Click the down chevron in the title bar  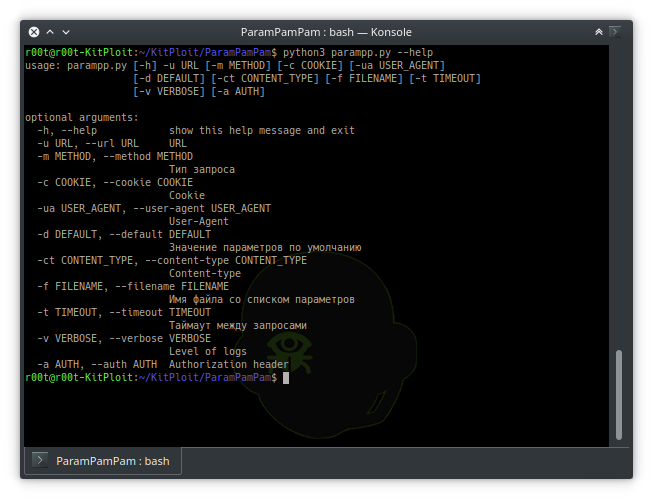click(x=66, y=32)
